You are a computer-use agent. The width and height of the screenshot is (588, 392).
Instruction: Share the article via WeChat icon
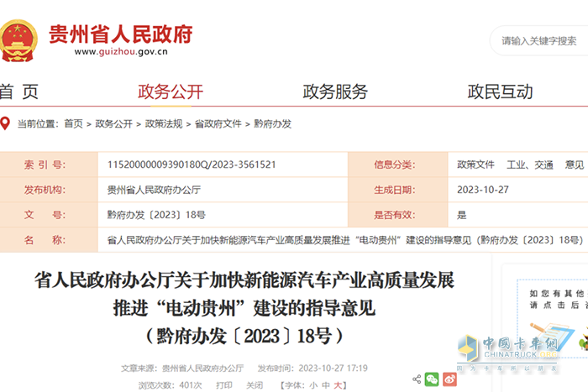[x=432, y=379]
